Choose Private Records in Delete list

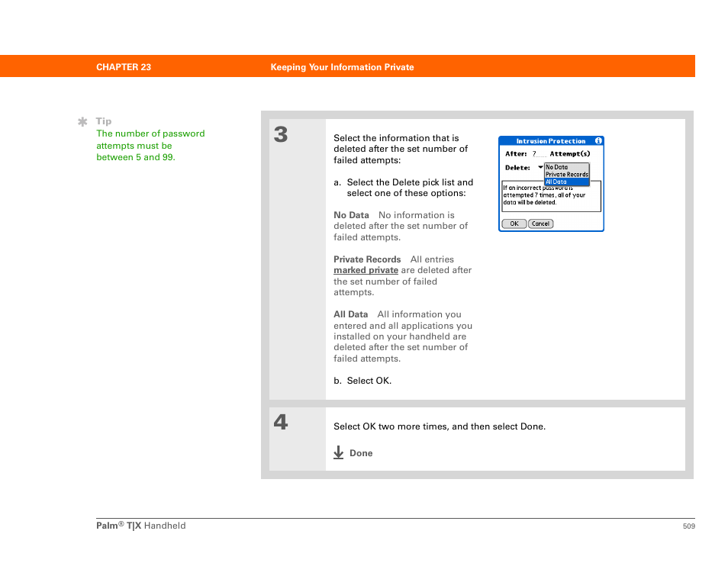pos(566,175)
